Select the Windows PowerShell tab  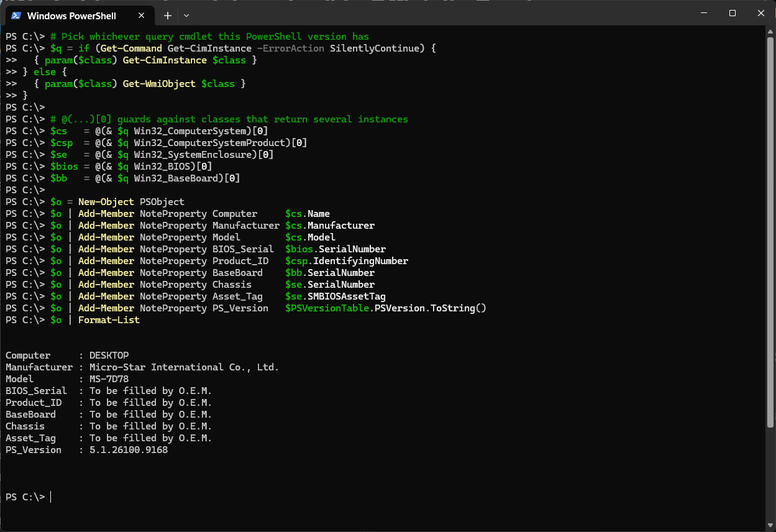click(80, 16)
